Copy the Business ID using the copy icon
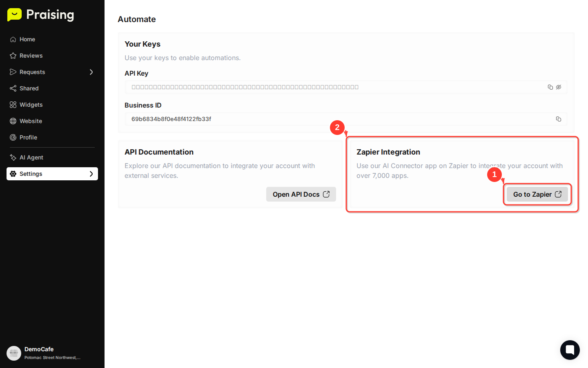Image resolution: width=588 pixels, height=368 pixels. pos(559,119)
